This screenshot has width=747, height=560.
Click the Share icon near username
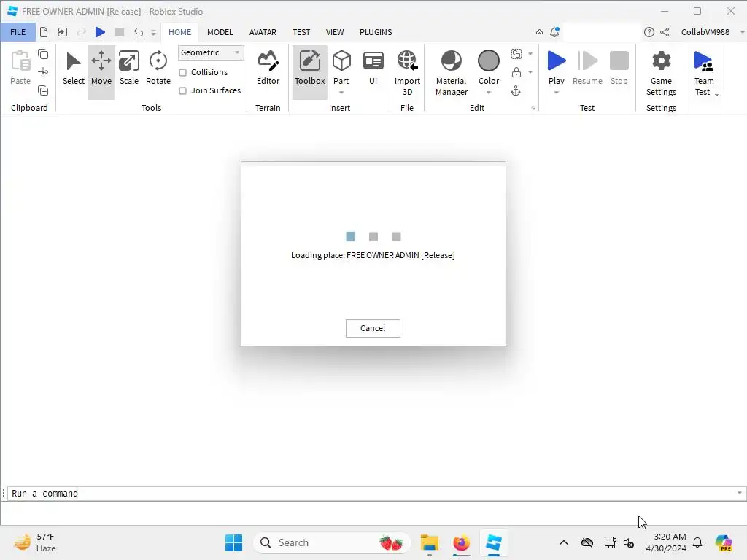665,32
